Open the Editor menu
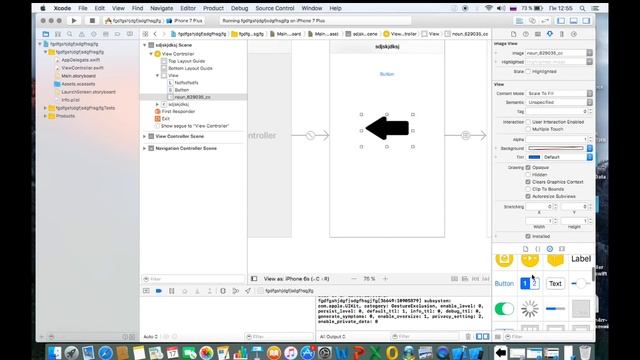Viewport: 640px width, 360px height. click(x=188, y=8)
